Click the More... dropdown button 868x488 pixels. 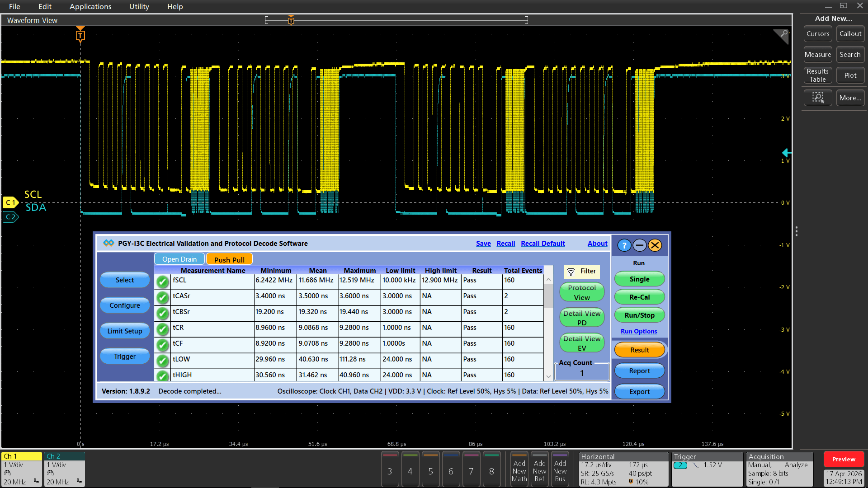point(850,98)
